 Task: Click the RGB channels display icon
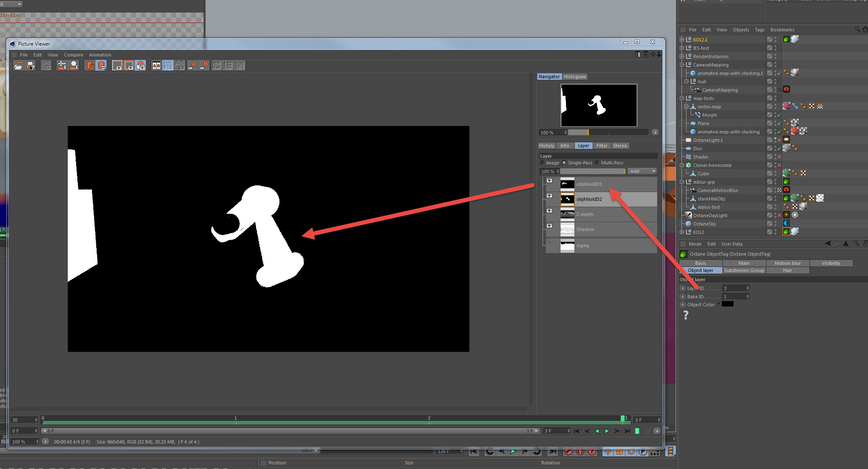[x=141, y=65]
